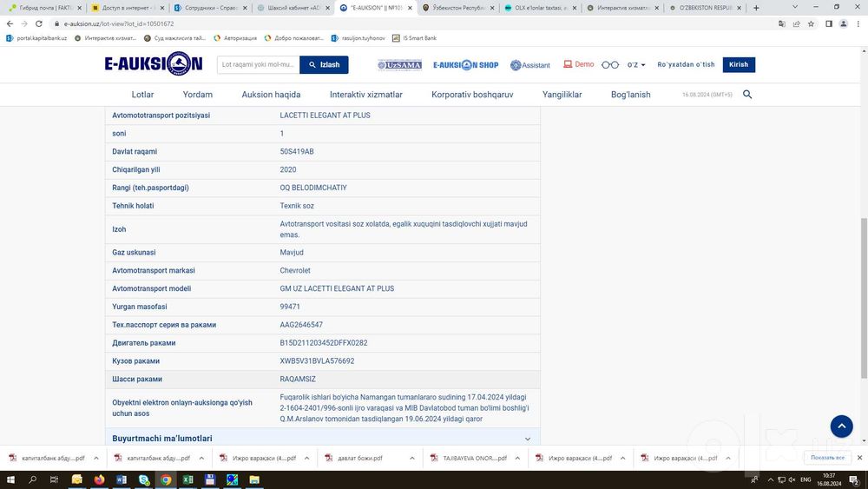Open Yordam menu
Image resolution: width=868 pixels, height=489 pixels.
click(198, 95)
